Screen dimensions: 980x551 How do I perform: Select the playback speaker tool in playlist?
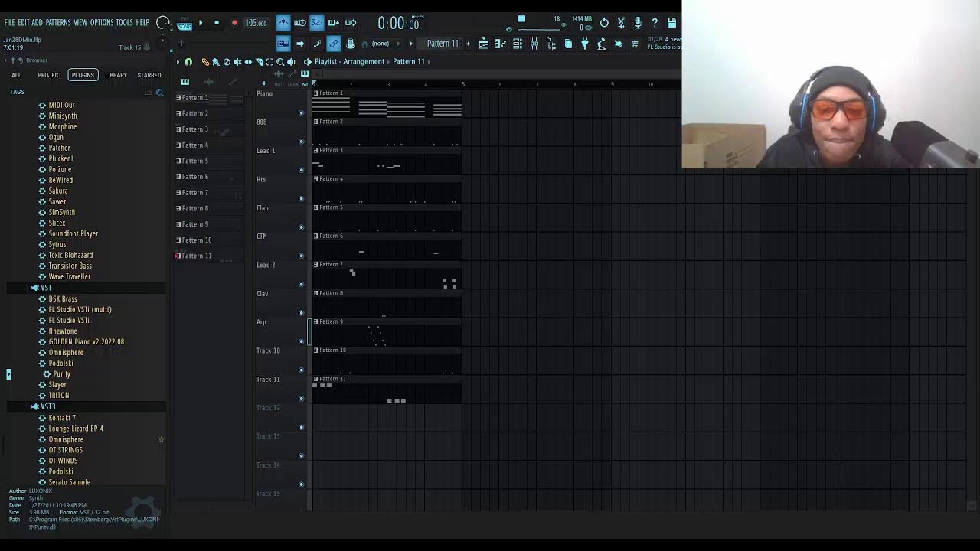[291, 62]
